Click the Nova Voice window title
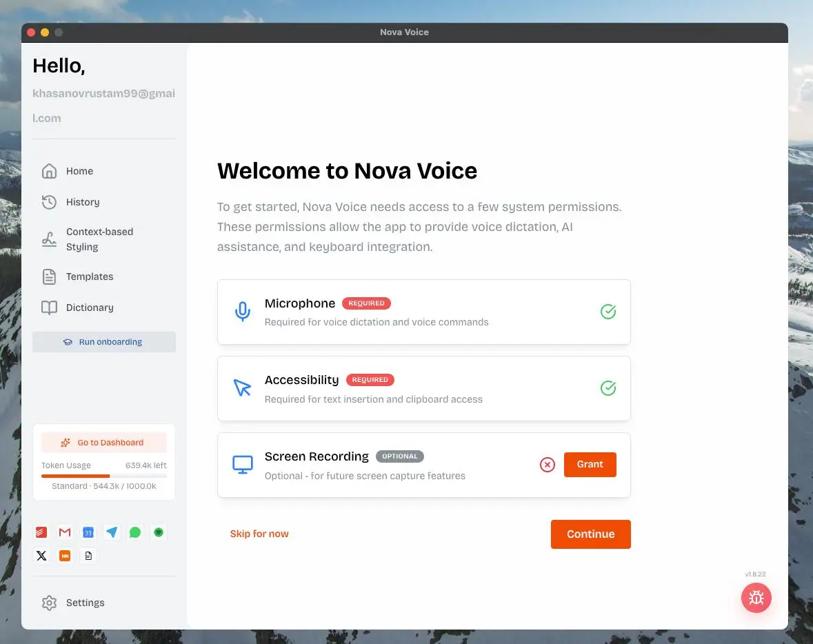Screen dimensions: 813x644 tap(404, 32)
